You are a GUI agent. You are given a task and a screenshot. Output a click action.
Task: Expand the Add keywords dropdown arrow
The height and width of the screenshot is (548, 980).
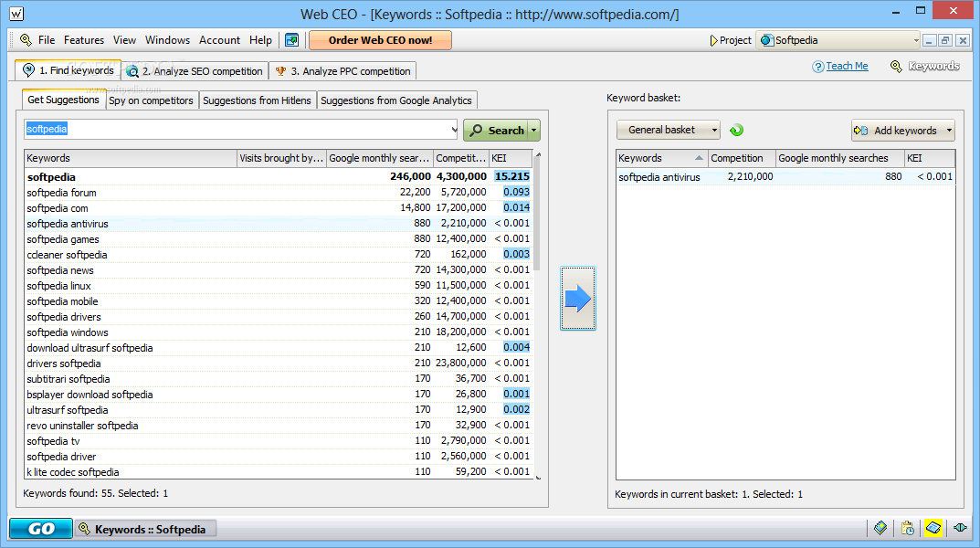(949, 130)
